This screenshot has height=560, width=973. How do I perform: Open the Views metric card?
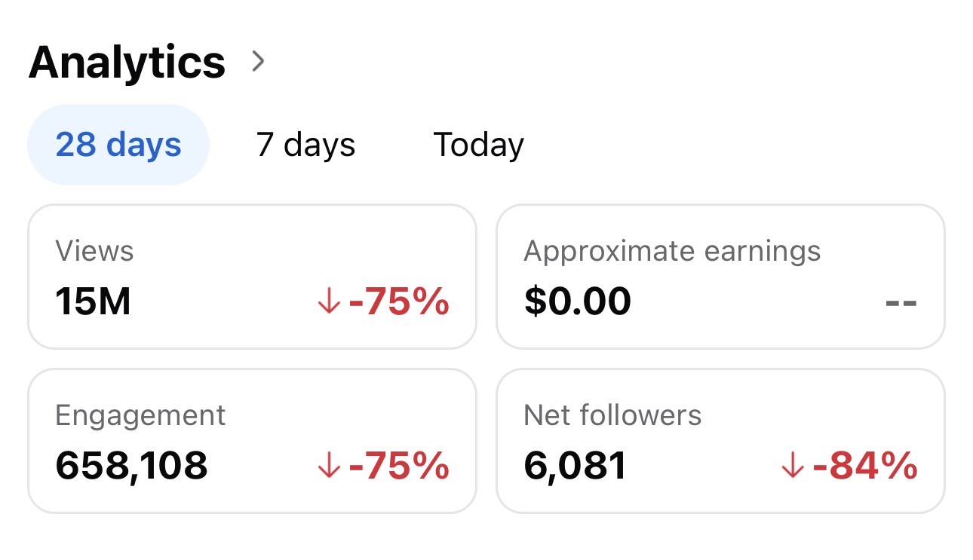[253, 277]
